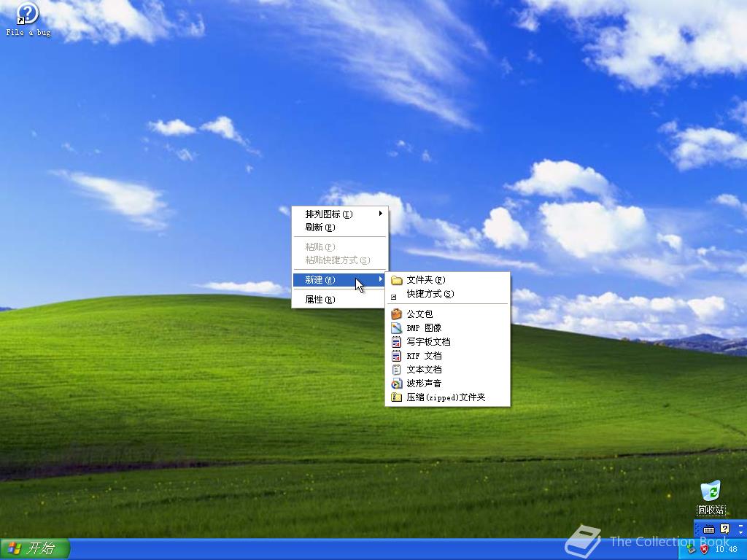Create a new 写字板文档
The image size is (747, 560).
click(447, 341)
